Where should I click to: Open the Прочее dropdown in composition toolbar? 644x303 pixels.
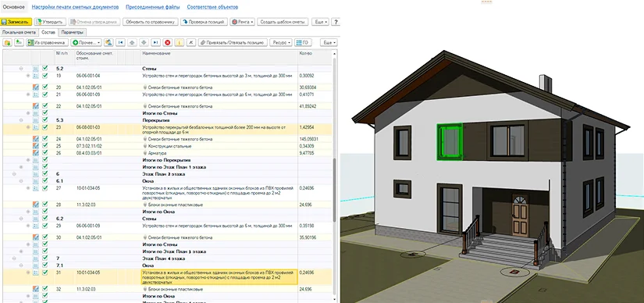pyautogui.click(x=86, y=42)
